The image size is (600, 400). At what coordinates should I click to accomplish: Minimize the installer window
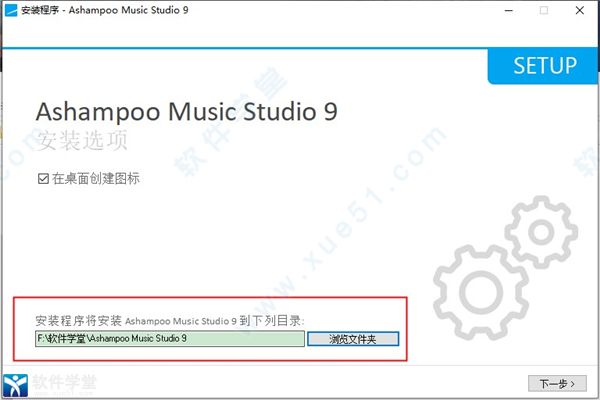509,10
